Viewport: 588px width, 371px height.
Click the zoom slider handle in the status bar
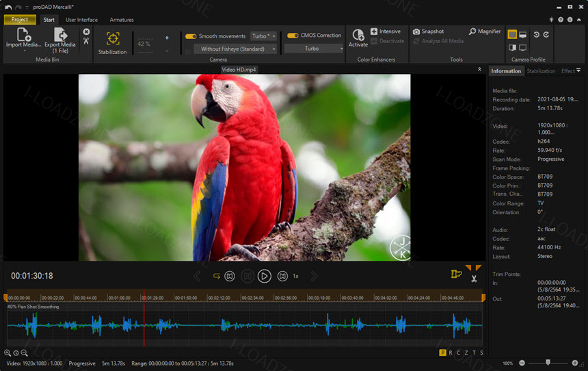click(x=548, y=362)
